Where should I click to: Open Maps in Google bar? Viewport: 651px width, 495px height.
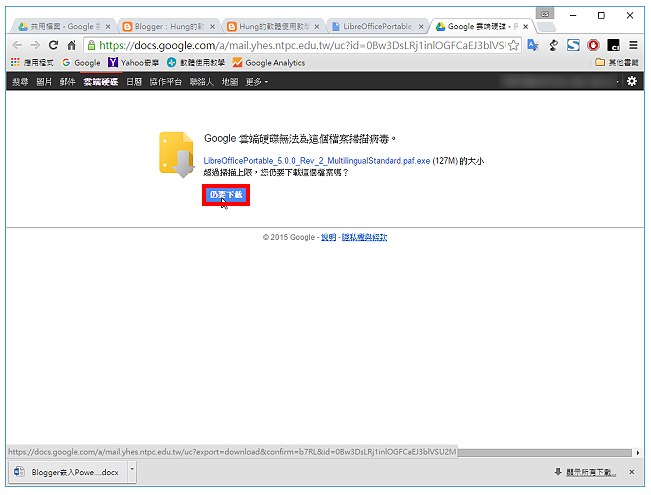pyautogui.click(x=230, y=82)
